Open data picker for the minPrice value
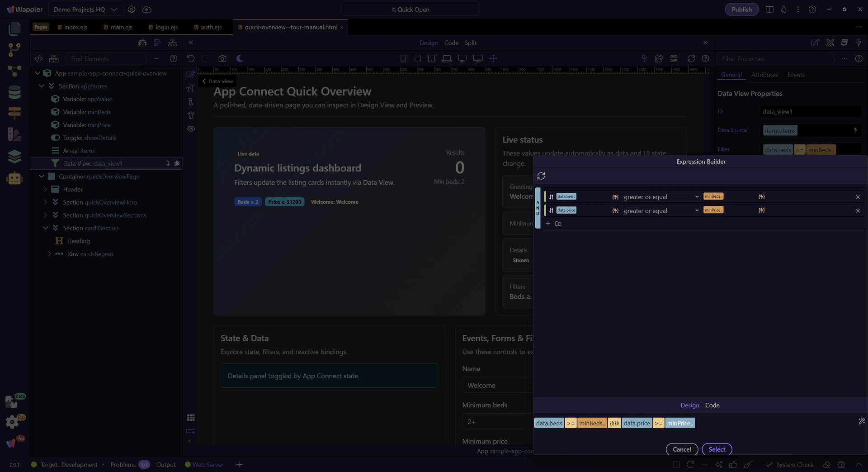This screenshot has height=472, width=868. (762, 210)
